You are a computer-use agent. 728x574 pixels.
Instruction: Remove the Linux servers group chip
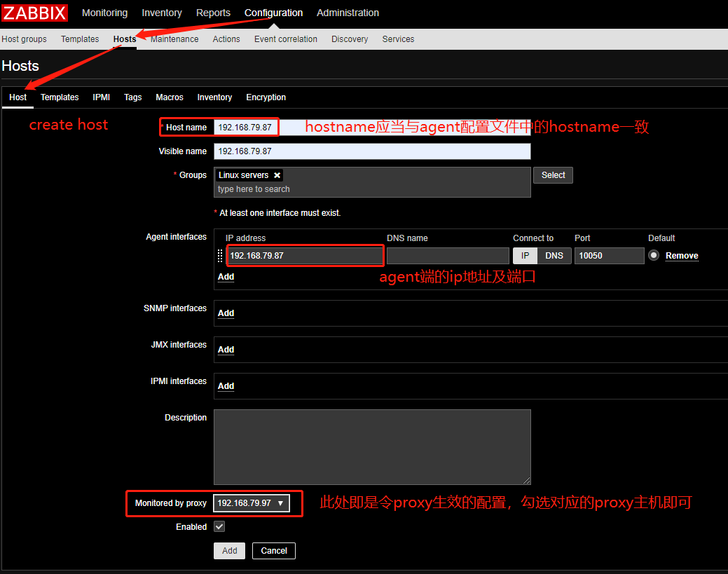coord(277,175)
